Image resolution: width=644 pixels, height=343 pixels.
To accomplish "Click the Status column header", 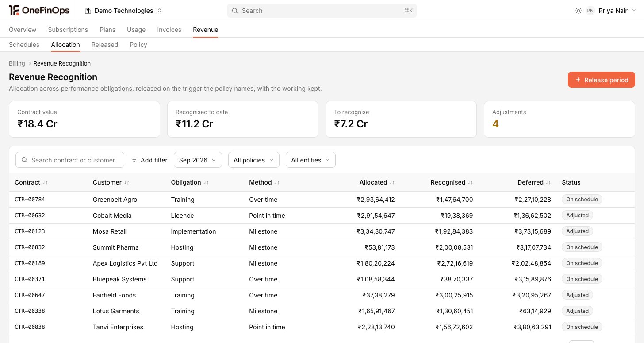I will [571, 182].
